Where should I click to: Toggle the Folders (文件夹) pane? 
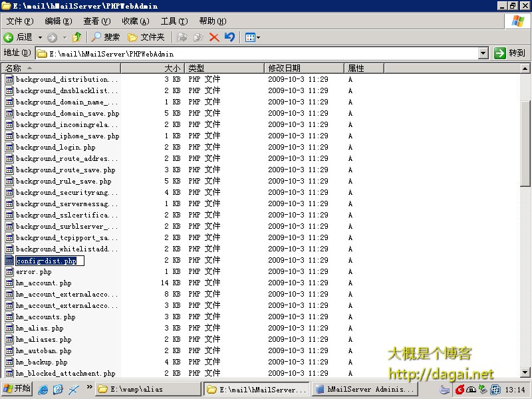point(146,37)
